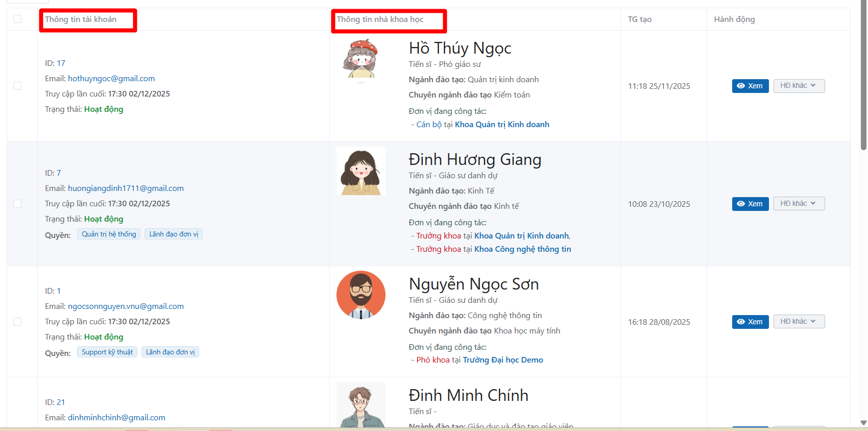Viewport: 868px width, 431px height.
Task: Click Hồ Thúy Ngọc's avatar image
Action: click(x=361, y=59)
